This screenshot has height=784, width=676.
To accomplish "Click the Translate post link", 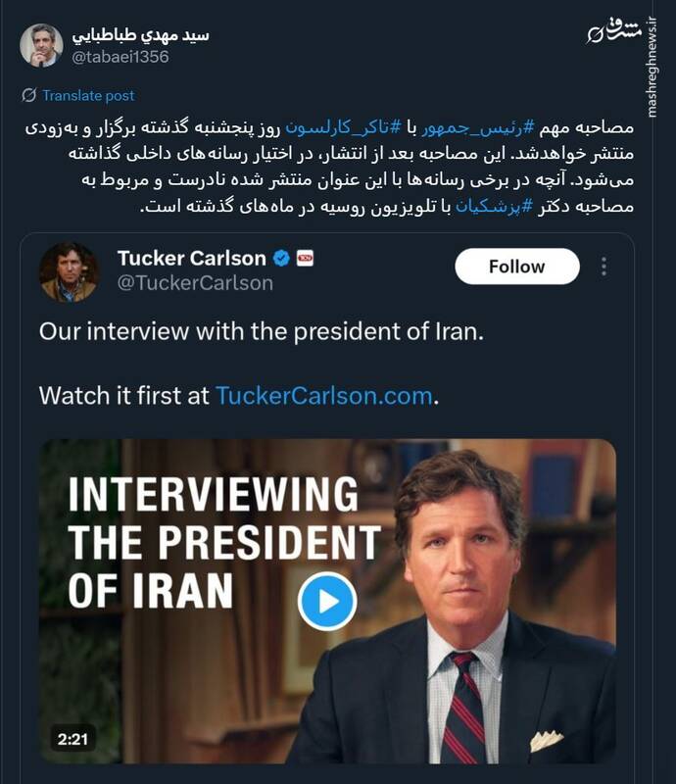I will (89, 95).
